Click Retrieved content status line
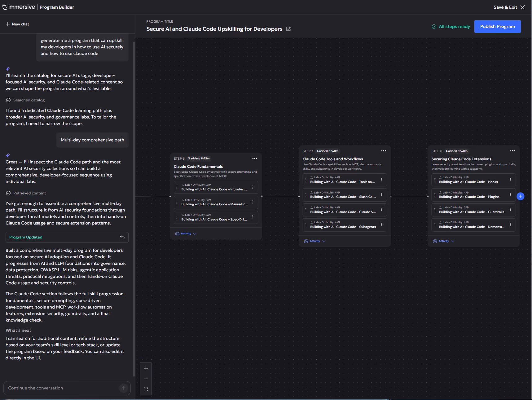Screen dimensions: 532x400 [x=26, y=193]
